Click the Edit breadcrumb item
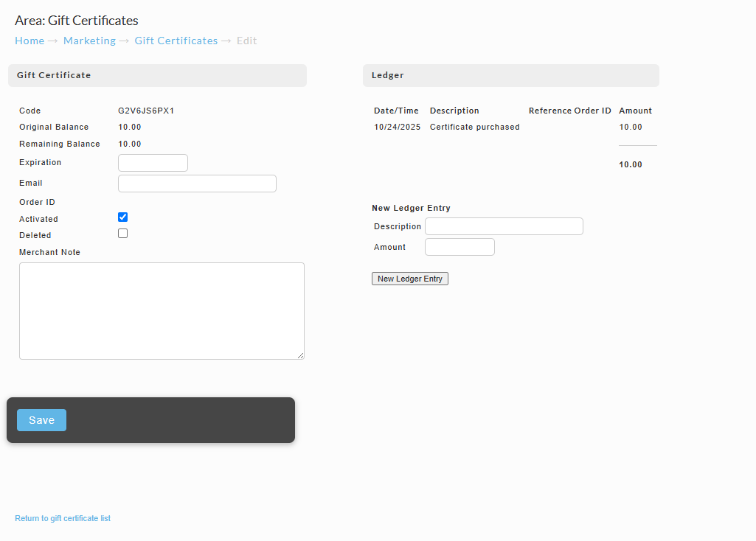The image size is (756, 541). pos(247,41)
